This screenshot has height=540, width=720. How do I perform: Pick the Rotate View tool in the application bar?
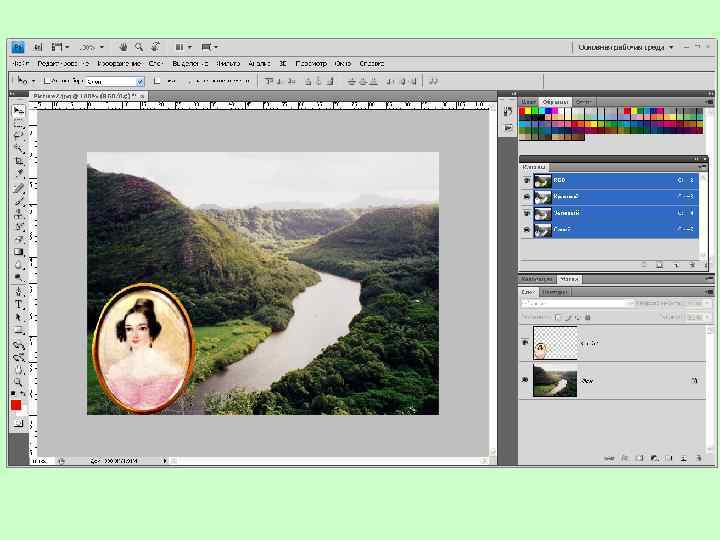pyautogui.click(x=155, y=47)
